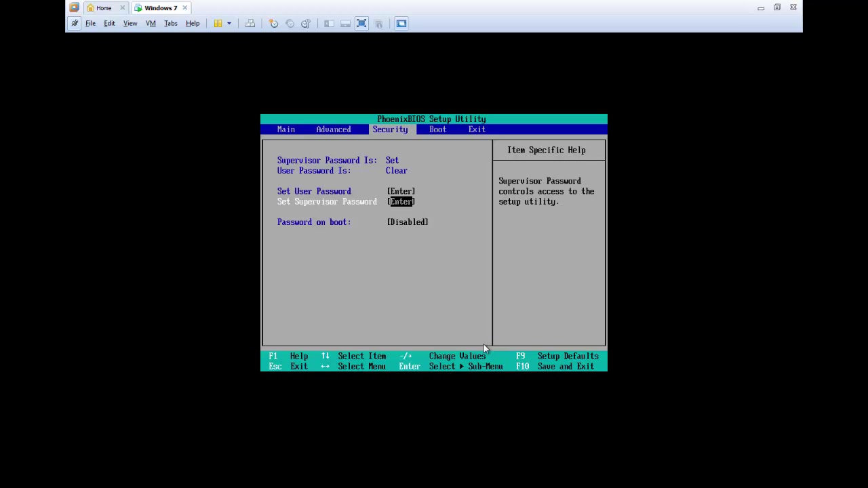Click the PhoenixBIOS Setup Utility title

(x=431, y=119)
